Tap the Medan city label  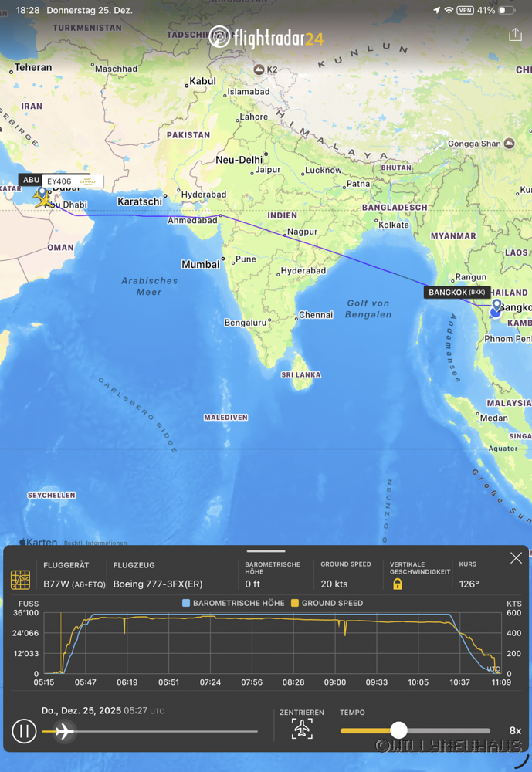(x=494, y=418)
